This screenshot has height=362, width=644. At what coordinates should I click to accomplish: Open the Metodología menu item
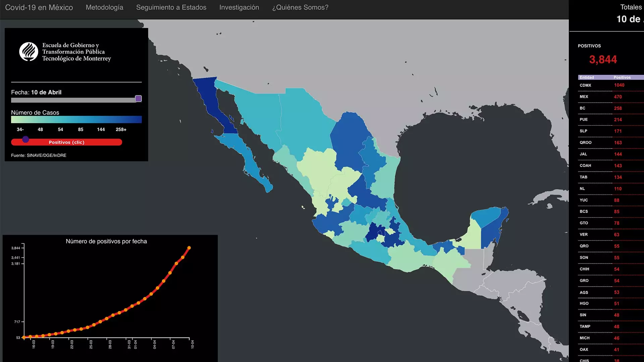point(104,7)
